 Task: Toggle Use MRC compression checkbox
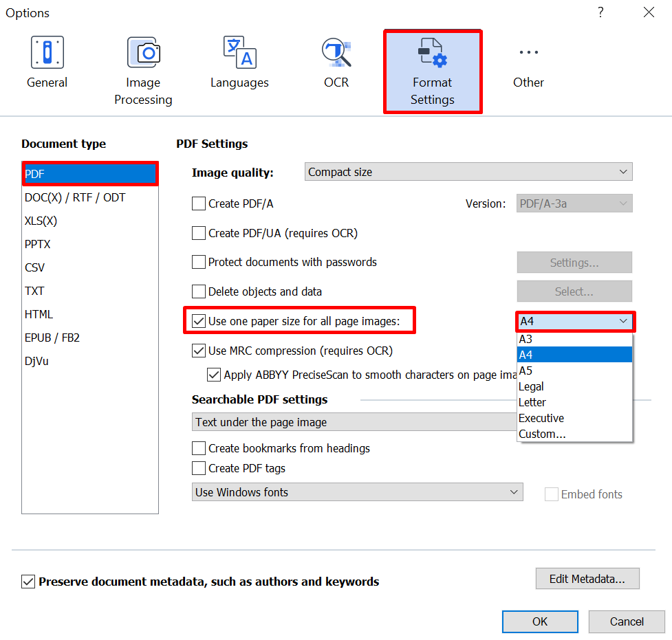coord(199,351)
